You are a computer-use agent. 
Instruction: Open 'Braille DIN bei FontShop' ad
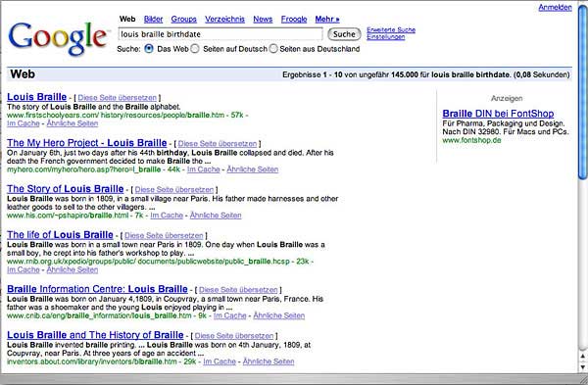pos(498,114)
